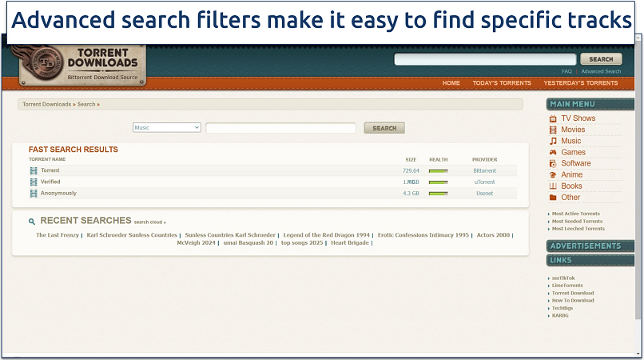Screen dimensions: 644x360
Task: Click health bar of Torrent row
Action: click(438, 170)
